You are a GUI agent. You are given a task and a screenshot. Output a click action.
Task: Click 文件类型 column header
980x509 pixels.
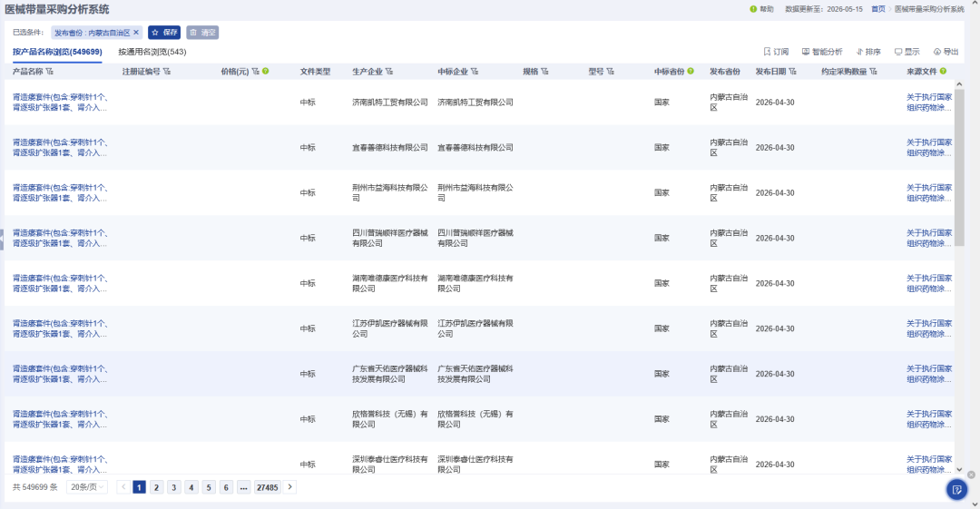tap(315, 72)
